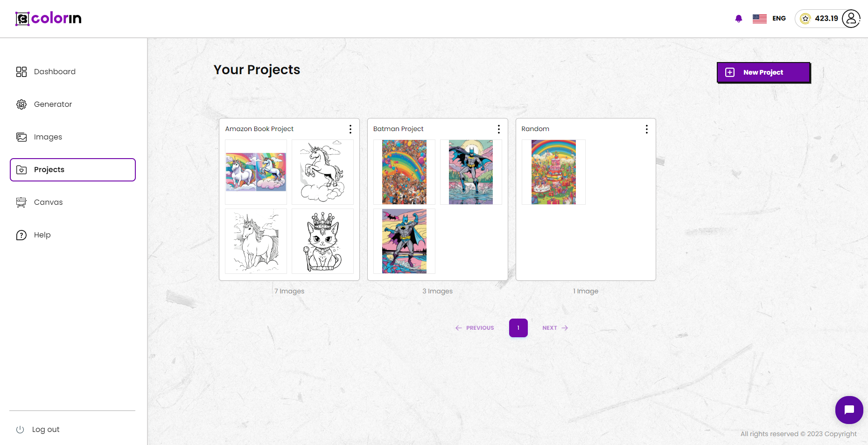The width and height of the screenshot is (868, 445).
Task: Click the Colorin logo
Action: (49, 18)
